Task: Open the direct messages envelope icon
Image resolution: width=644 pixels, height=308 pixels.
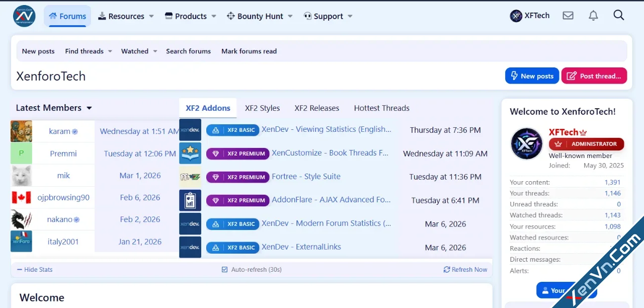Action: (568, 16)
